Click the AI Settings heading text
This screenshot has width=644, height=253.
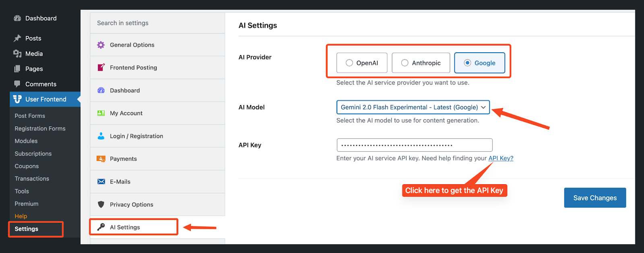coord(258,25)
